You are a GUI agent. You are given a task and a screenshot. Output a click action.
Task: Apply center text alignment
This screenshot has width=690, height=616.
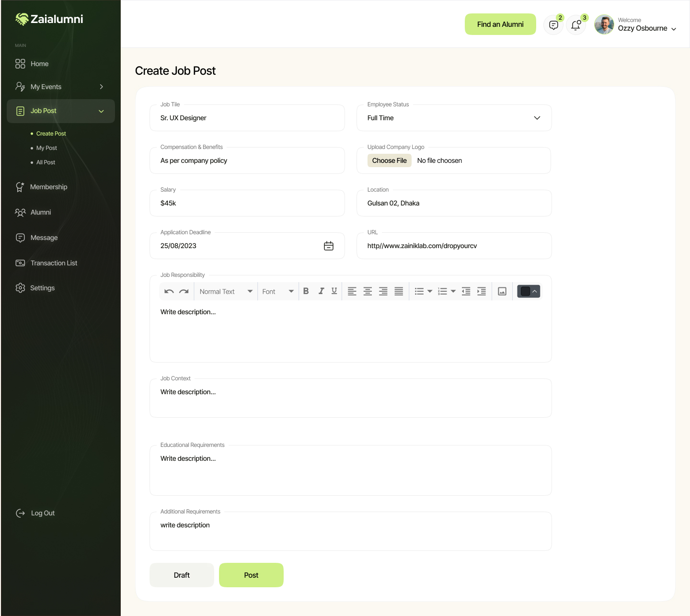[368, 291]
